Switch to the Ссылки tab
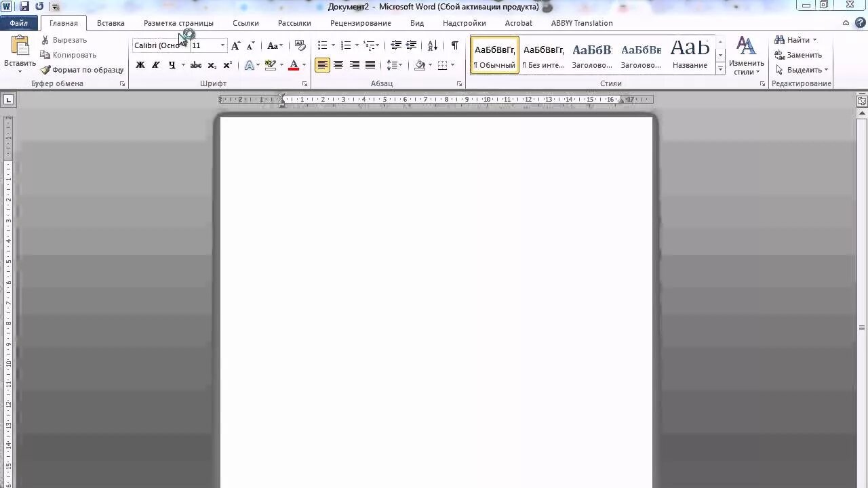This screenshot has height=488, width=868. pos(245,23)
